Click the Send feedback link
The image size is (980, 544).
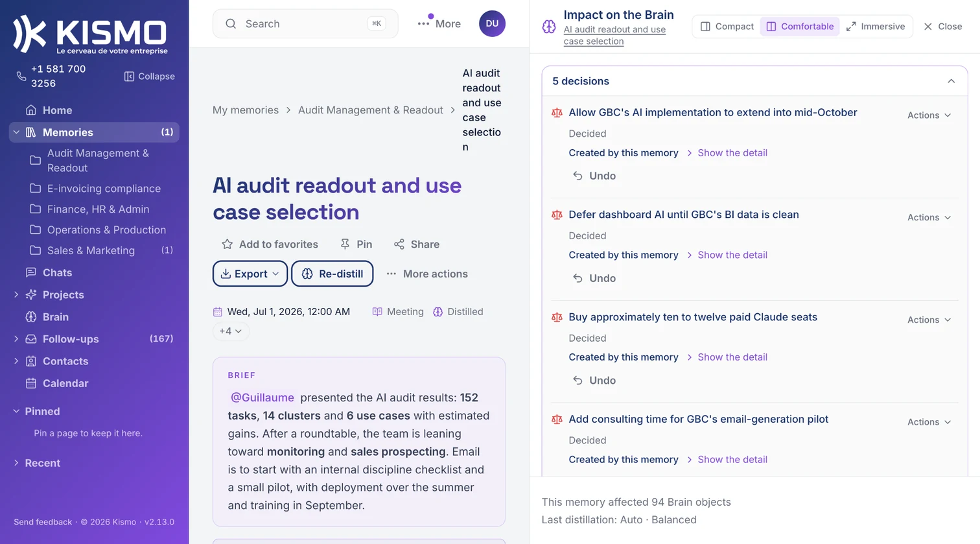click(43, 522)
